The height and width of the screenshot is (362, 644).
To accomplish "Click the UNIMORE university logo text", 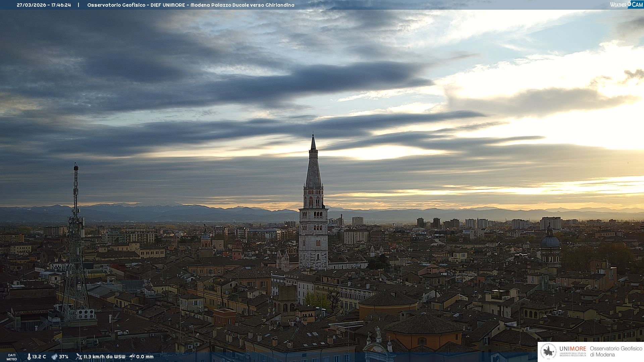I will (573, 349).
